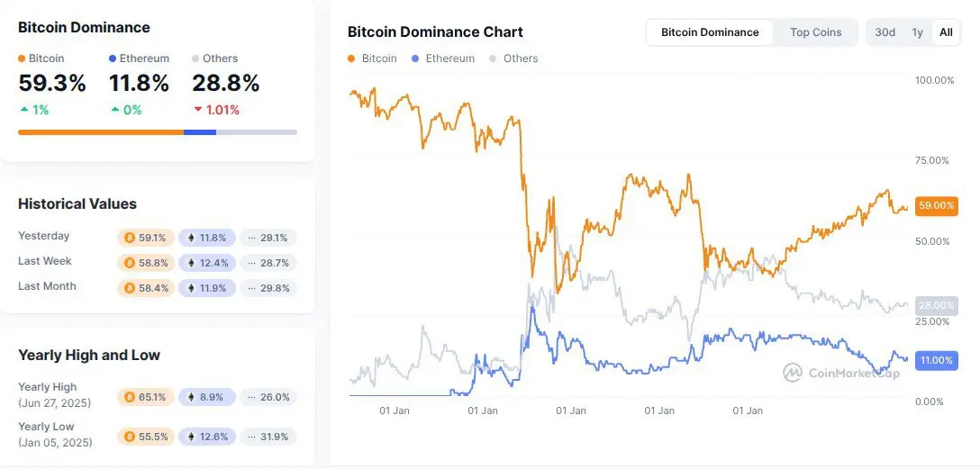Toggle the Bitcoin series in chart legend
This screenshot has width=980, height=469.
[372, 59]
